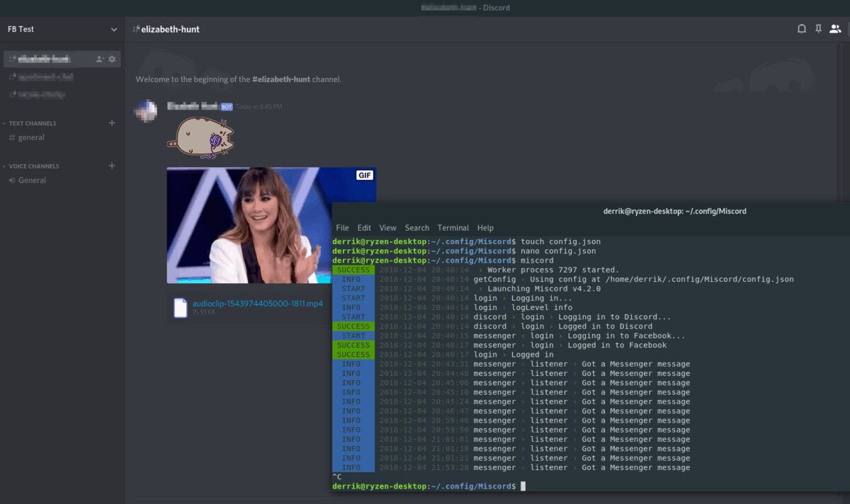
Task: Click the file icon beside the audioclip attachment
Action: (181, 307)
